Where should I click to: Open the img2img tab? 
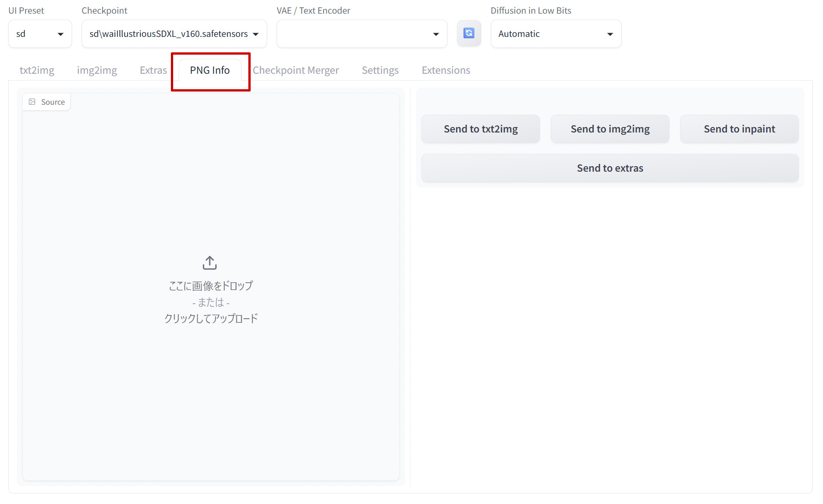point(97,70)
